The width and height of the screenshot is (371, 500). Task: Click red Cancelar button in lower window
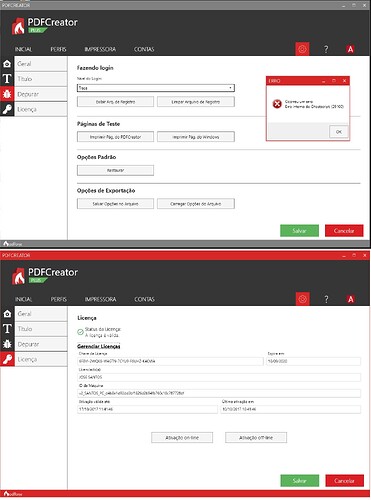[x=344, y=481]
